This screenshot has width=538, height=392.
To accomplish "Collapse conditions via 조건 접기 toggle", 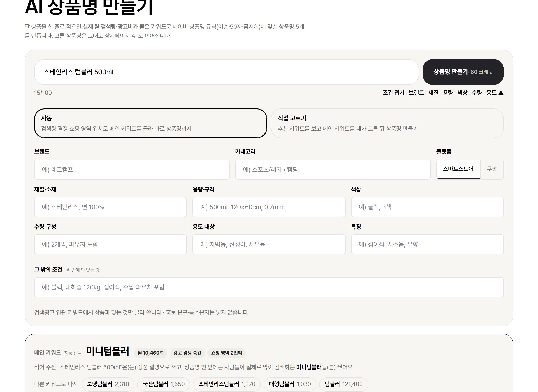I will (443, 93).
